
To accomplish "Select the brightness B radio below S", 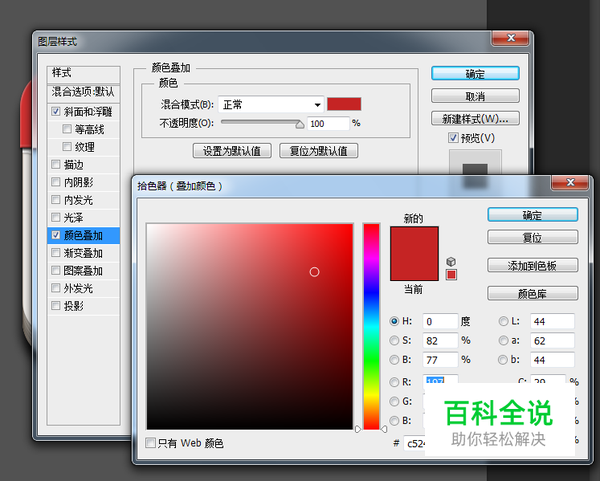I will point(394,359).
